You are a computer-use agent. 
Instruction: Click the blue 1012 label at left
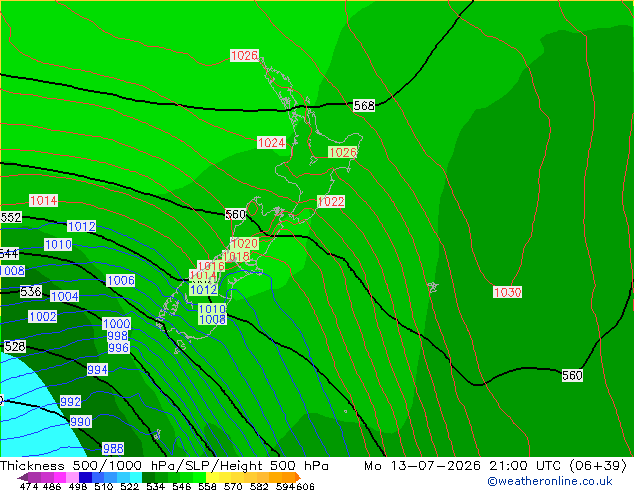click(82, 226)
